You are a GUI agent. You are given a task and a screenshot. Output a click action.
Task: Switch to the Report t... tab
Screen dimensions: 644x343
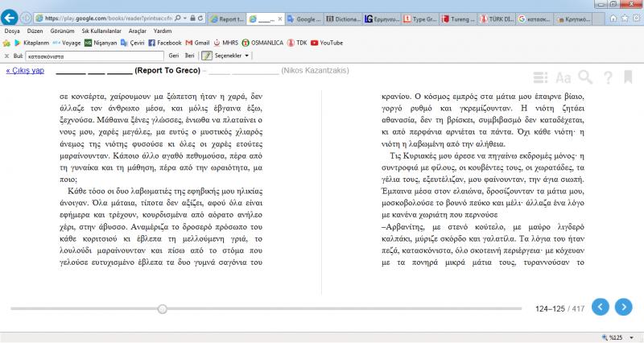226,19
